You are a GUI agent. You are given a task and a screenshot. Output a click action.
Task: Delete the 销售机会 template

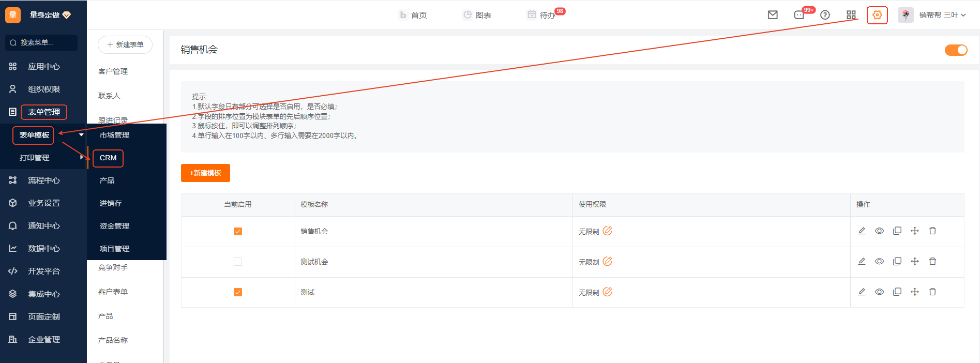[932, 231]
